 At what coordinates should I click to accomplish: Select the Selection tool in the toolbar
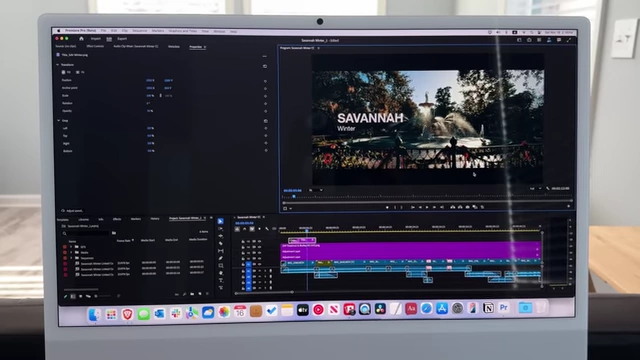pyautogui.click(x=220, y=221)
